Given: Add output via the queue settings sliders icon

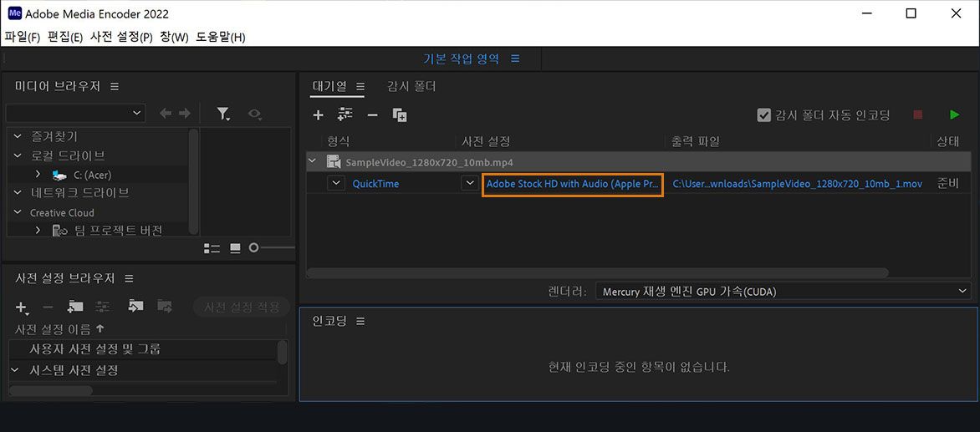Looking at the screenshot, I should [x=345, y=114].
